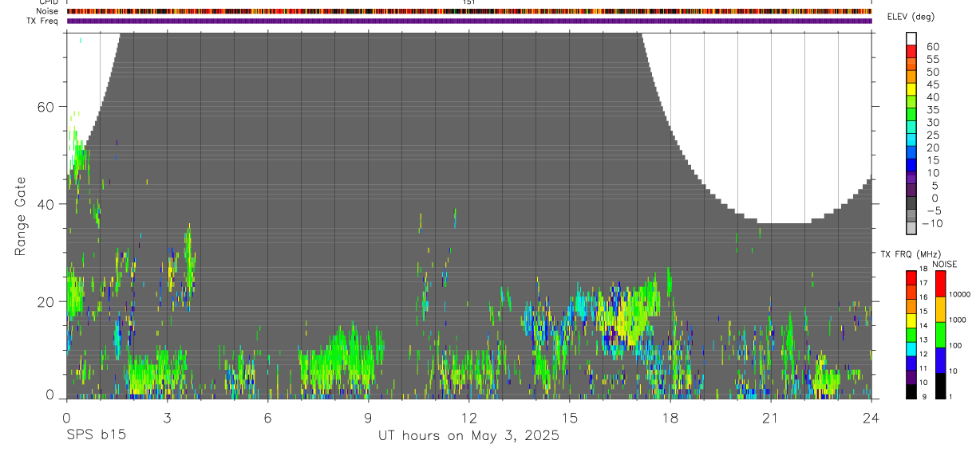Click the vertical "Range Gate" axis label
The width and height of the screenshot is (980, 452).
click(x=21, y=215)
